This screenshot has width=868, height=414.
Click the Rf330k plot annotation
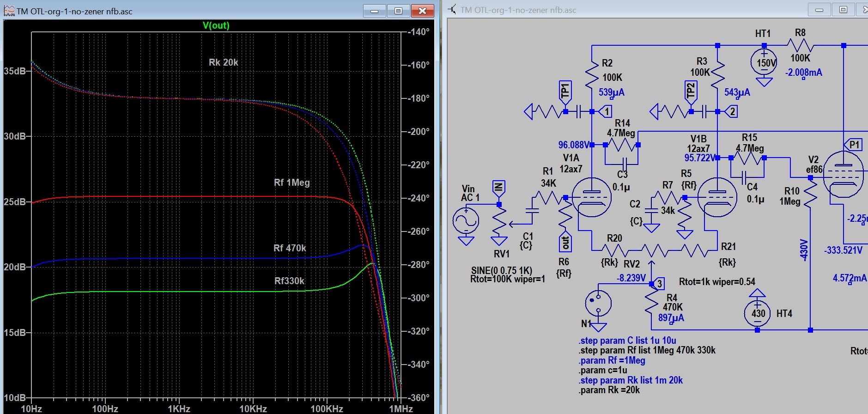pos(290,281)
